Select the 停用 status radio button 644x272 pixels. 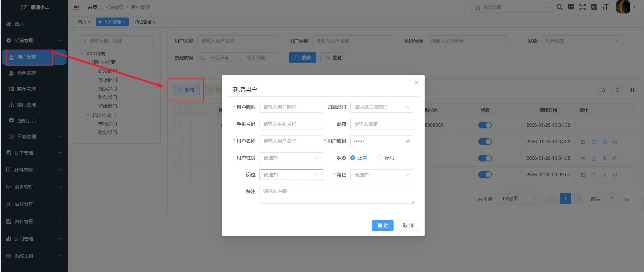click(x=380, y=158)
